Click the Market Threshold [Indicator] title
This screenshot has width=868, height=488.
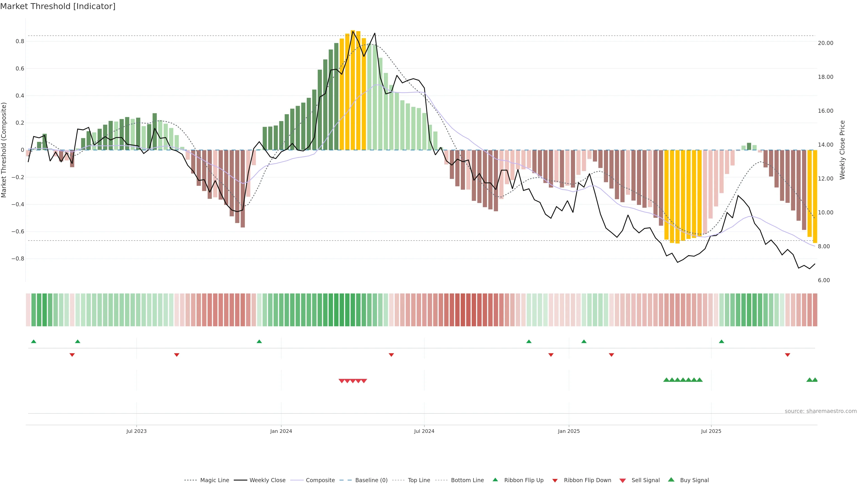pos(58,6)
